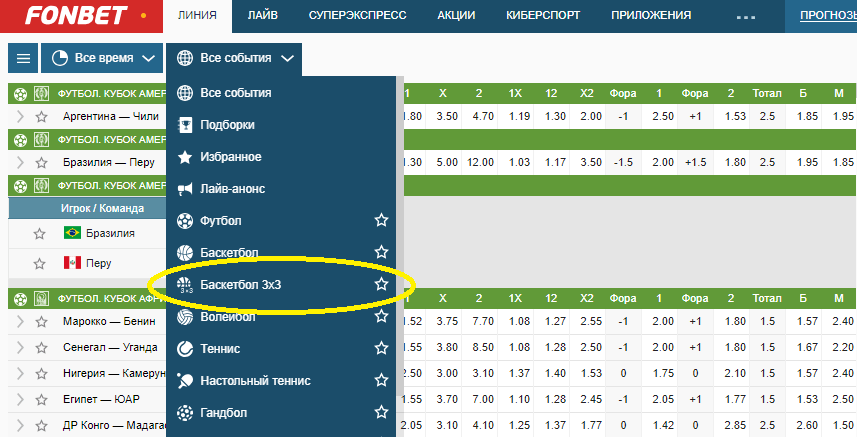The width and height of the screenshot is (857, 437).
Task: Open the ПРИЛОЖЕНИЯ tab
Action: click(x=651, y=16)
